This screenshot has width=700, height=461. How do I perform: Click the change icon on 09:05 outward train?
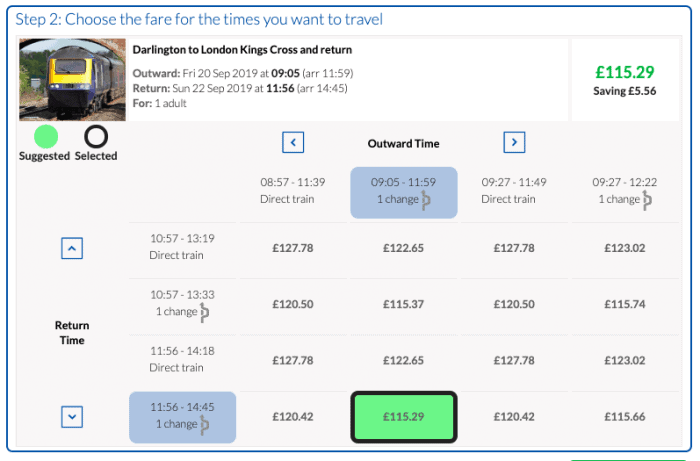(x=425, y=200)
